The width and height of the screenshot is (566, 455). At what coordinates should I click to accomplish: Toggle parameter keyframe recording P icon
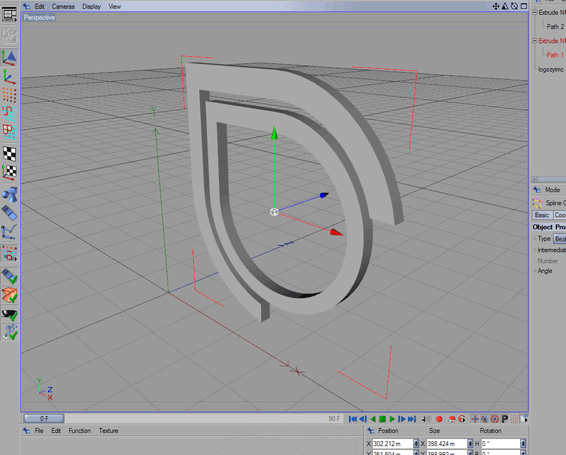[x=505, y=419]
